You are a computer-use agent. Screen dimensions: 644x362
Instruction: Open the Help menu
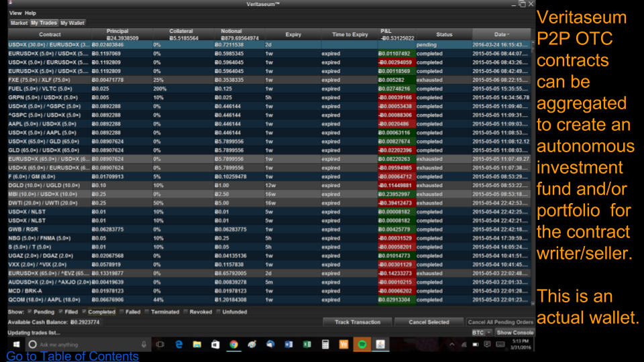30,13
